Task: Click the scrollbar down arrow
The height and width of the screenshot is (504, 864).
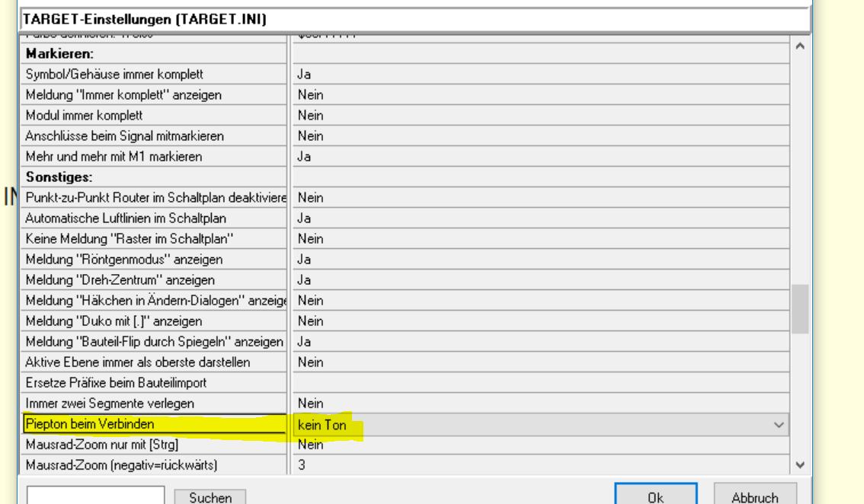Action: point(800,465)
